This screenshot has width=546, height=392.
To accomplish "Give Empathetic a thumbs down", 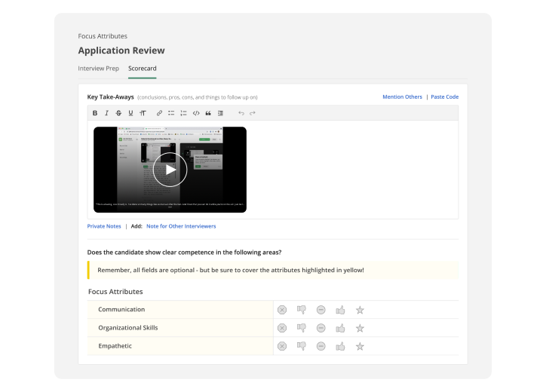I will coord(302,346).
